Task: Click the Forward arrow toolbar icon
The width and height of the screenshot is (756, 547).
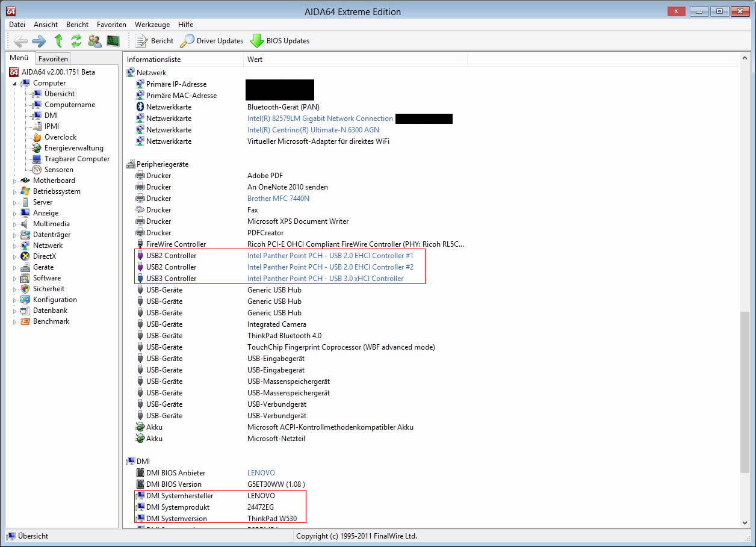Action: click(x=39, y=41)
